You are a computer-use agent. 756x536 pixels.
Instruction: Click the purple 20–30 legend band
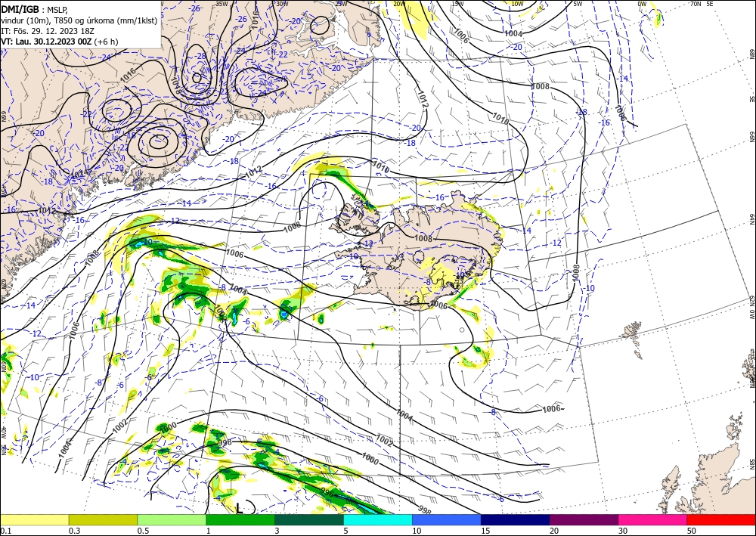[x=584, y=519]
